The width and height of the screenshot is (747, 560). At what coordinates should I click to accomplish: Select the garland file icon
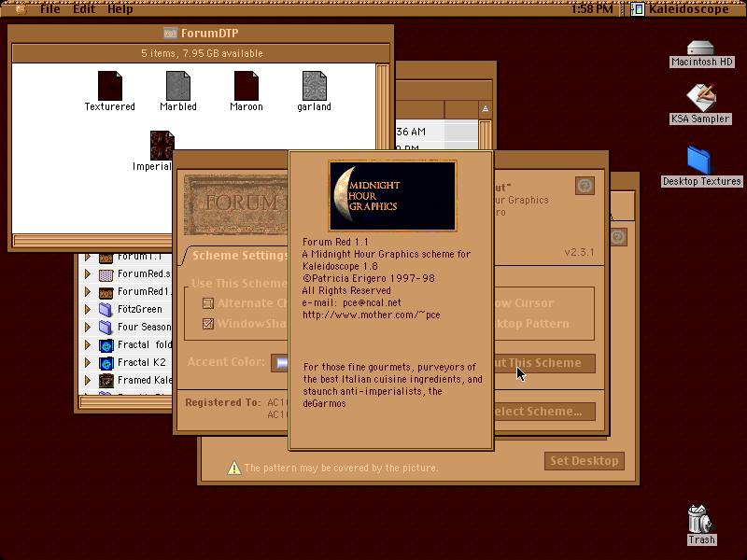(315, 86)
